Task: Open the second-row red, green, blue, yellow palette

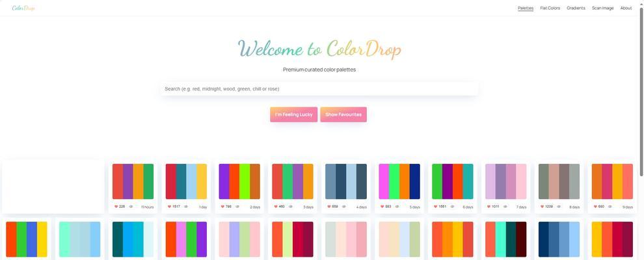Action: coord(26,239)
